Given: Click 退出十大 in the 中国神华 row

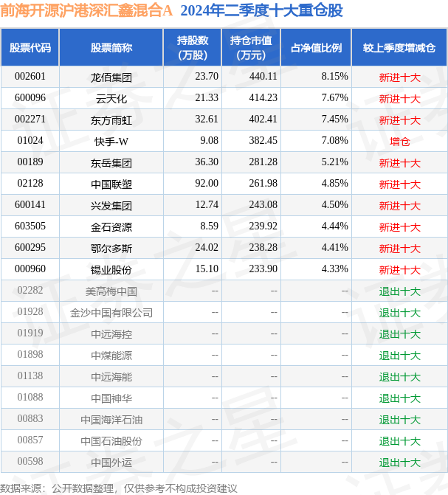Looking at the screenshot, I should [x=400, y=398].
